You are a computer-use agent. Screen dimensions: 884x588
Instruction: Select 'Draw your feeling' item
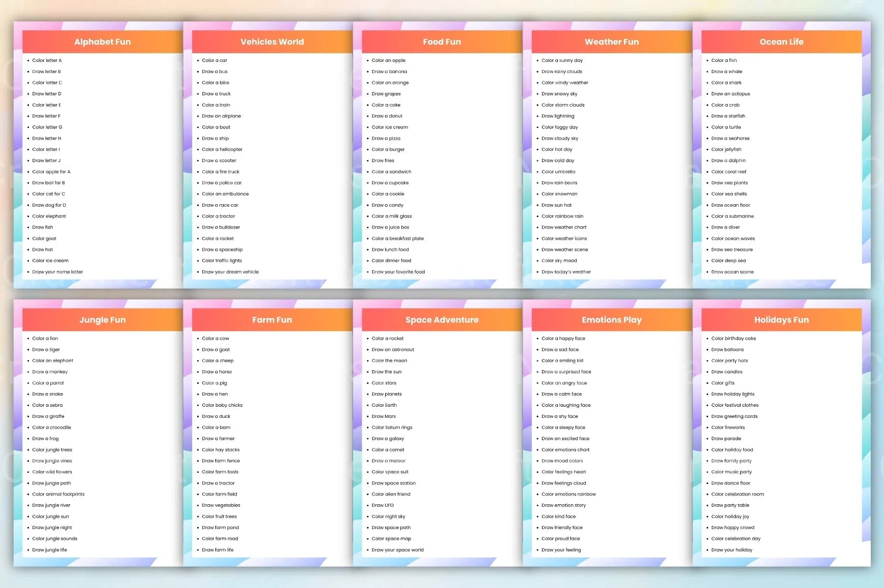561,550
